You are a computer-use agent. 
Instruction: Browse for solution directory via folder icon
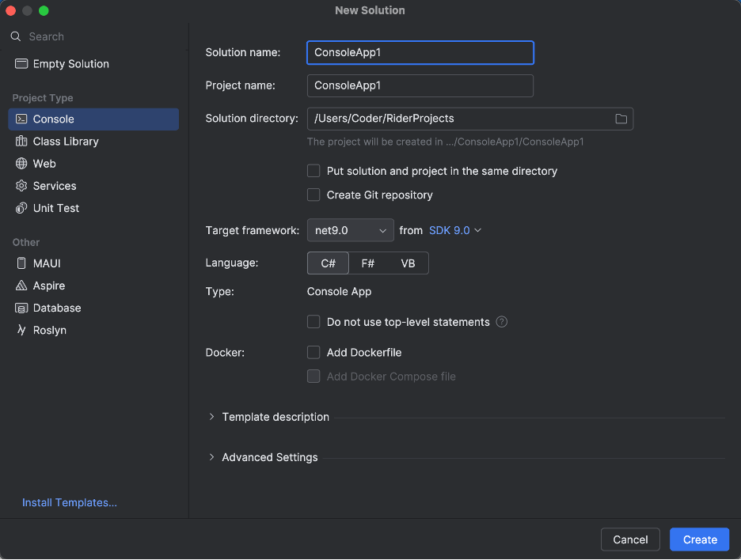coord(621,119)
